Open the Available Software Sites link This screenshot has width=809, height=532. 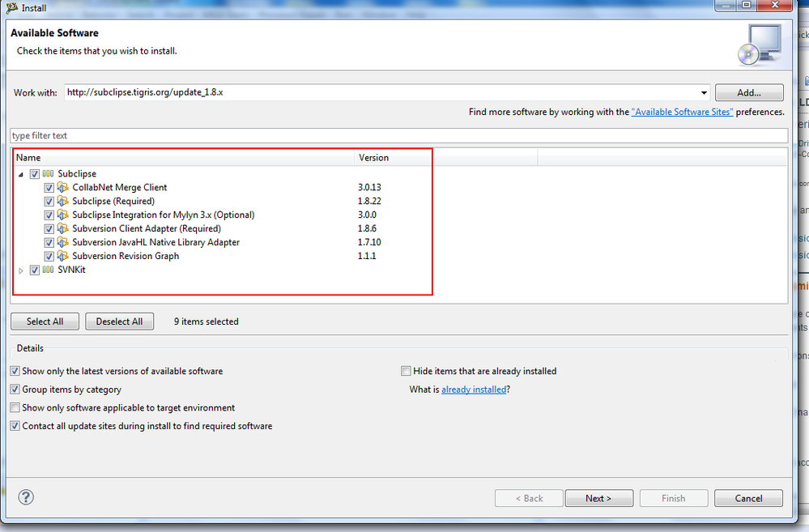point(682,112)
